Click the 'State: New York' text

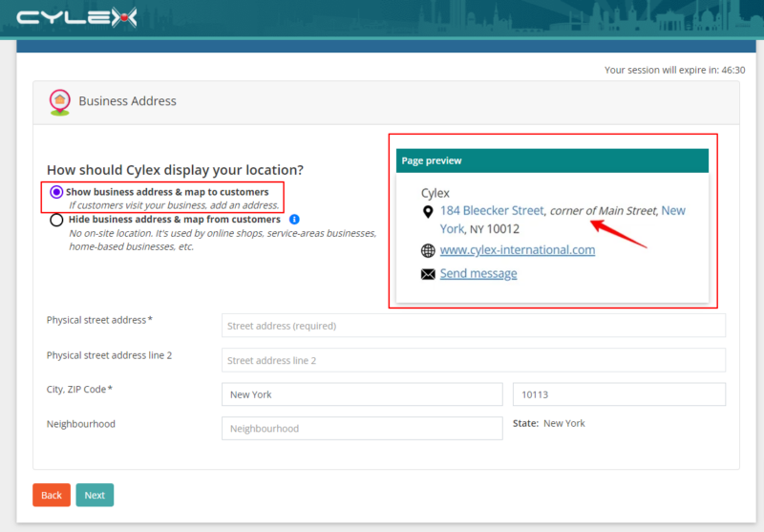pyautogui.click(x=548, y=423)
